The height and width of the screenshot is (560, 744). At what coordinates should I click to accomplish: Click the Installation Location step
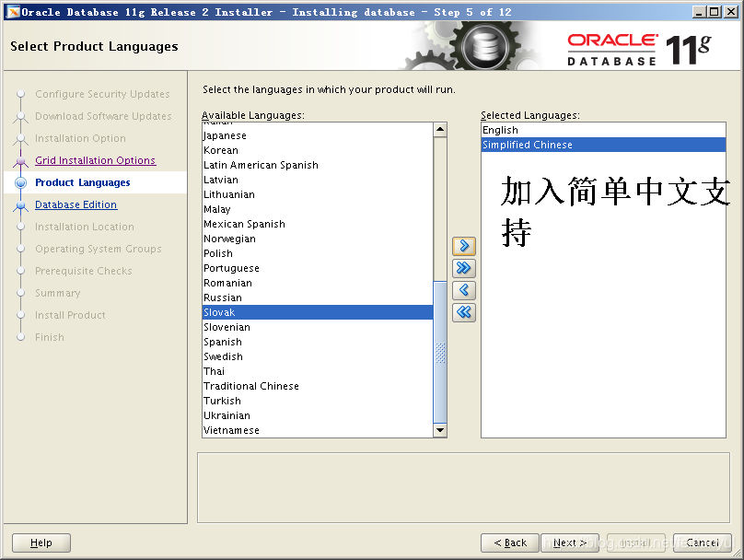[x=85, y=227]
